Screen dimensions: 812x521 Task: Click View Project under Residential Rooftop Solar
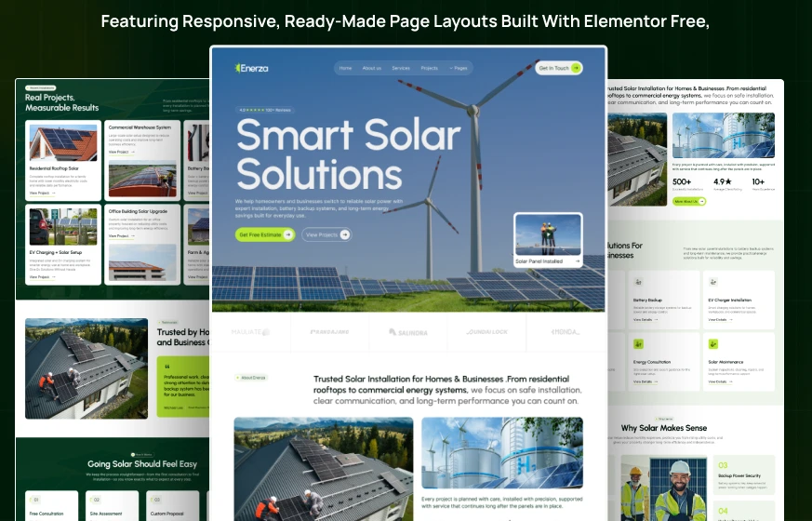(43, 193)
